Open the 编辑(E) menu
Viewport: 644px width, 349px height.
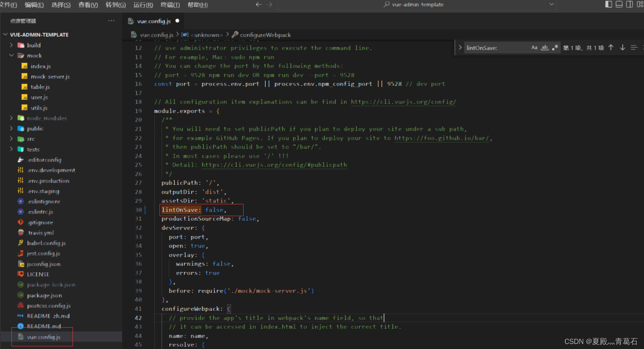coord(34,5)
